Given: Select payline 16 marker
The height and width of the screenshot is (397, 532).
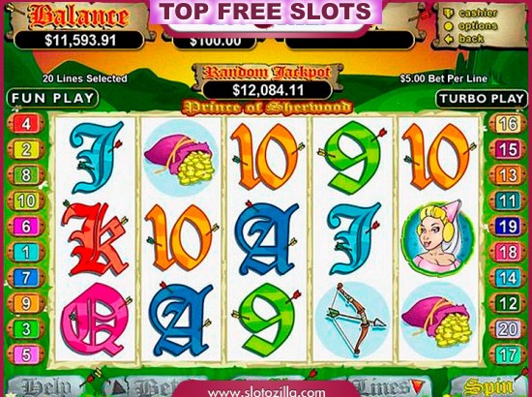Looking at the screenshot, I should [x=508, y=124].
